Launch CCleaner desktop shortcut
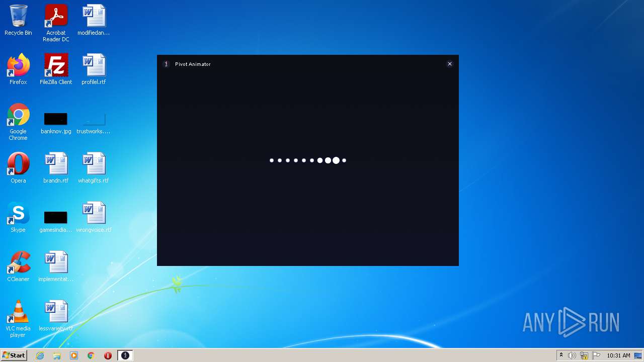The width and height of the screenshot is (644, 362). pyautogui.click(x=18, y=266)
